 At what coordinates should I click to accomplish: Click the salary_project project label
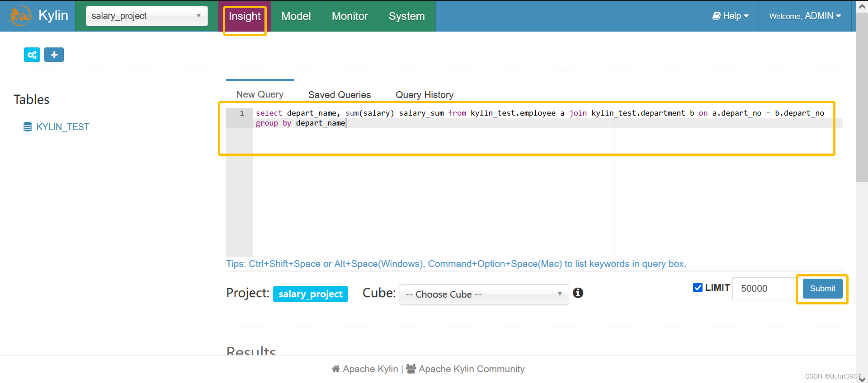[x=311, y=294]
